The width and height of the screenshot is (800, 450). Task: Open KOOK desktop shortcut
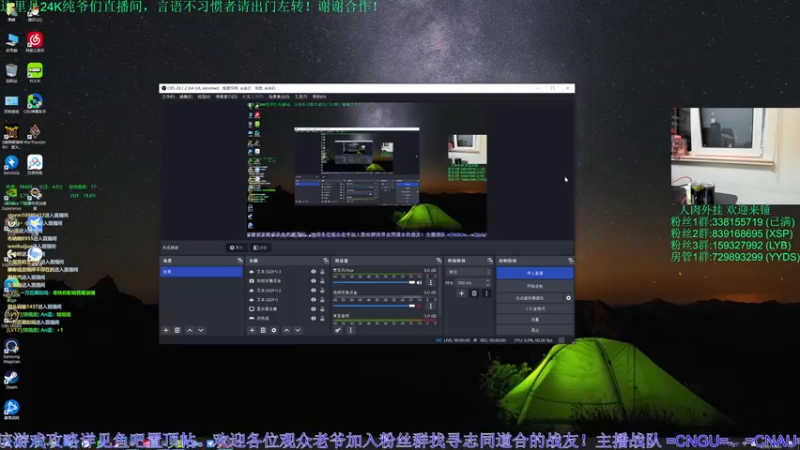point(35,72)
